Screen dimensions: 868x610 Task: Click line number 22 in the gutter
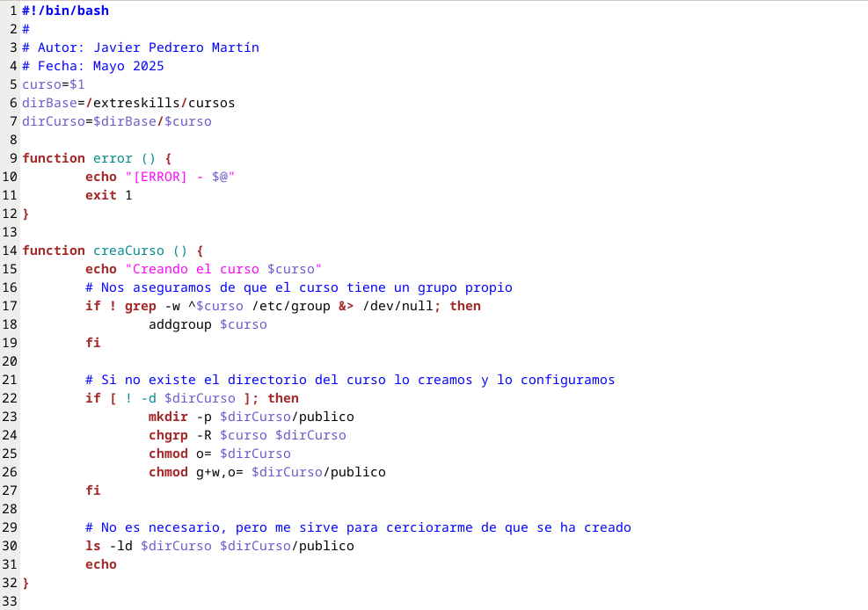click(x=10, y=398)
